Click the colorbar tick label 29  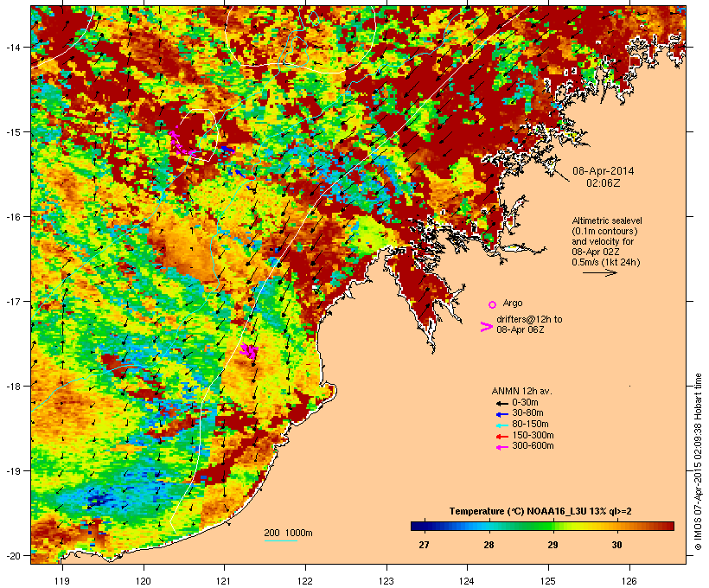(x=553, y=545)
